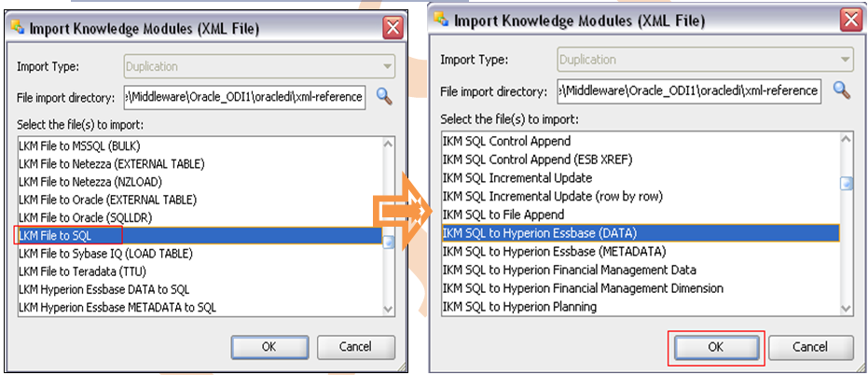Select IKM SQL to Hyperion Financial Management Dimension

pos(641,288)
